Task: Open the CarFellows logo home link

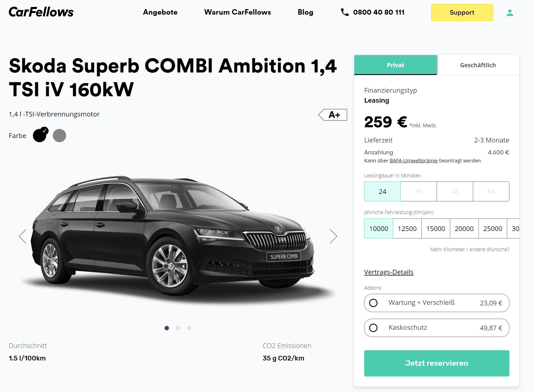Action: [x=41, y=12]
